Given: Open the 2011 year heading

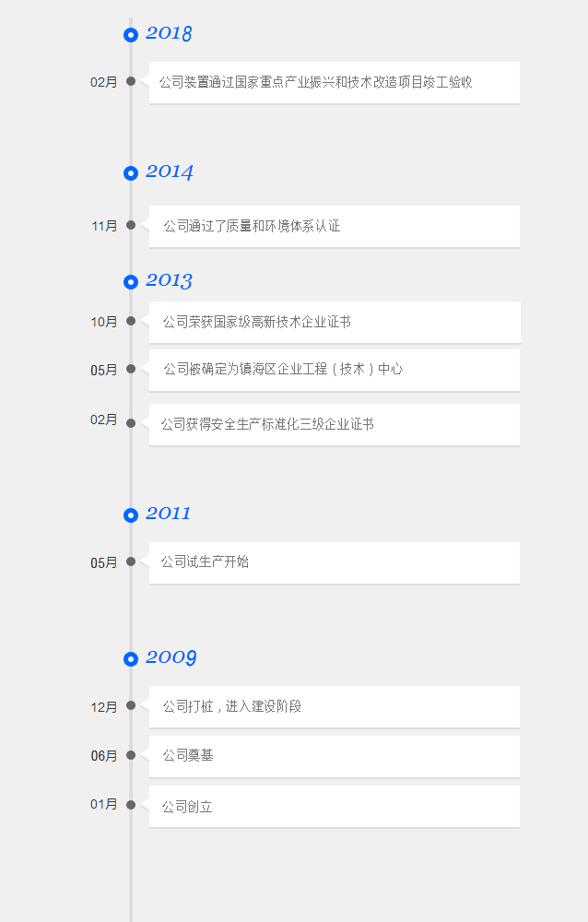Looking at the screenshot, I should click(x=168, y=514).
